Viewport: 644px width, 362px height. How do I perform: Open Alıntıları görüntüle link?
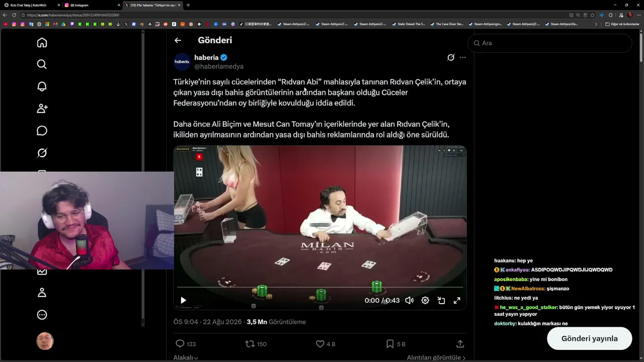pos(436,357)
